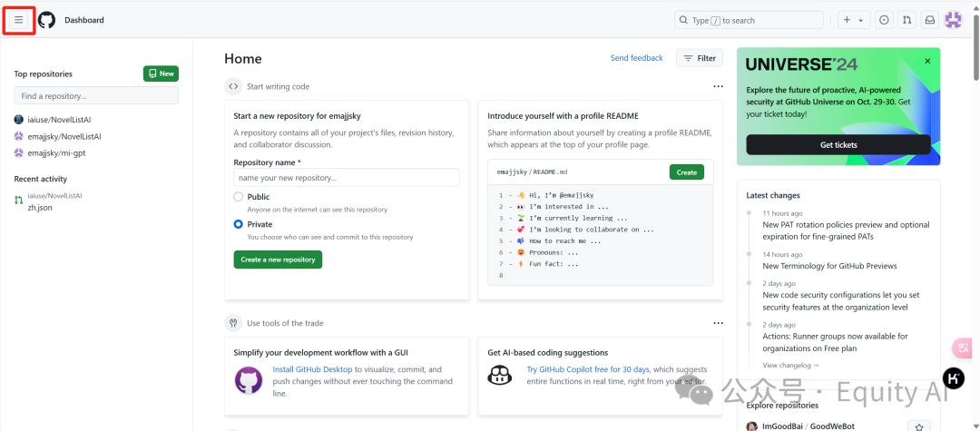Select the Public repository radio option
980x431 pixels.
(x=239, y=197)
